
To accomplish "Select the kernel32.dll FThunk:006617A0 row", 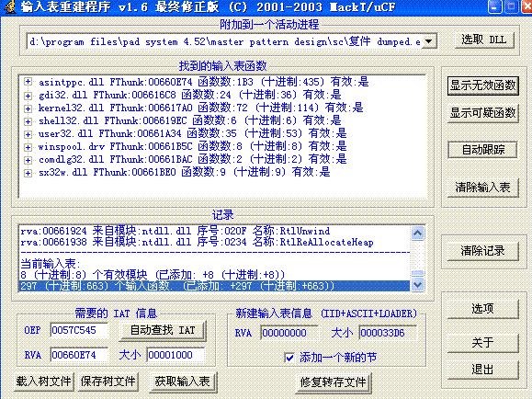I will click(x=200, y=108).
